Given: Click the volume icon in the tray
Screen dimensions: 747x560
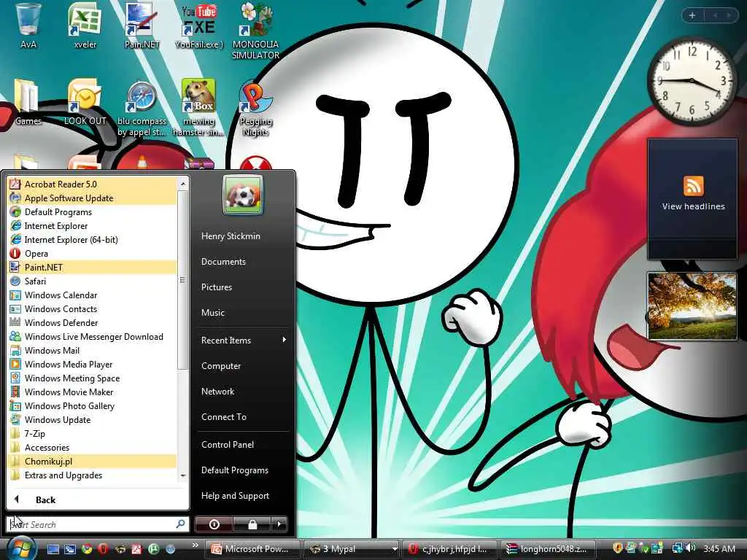Looking at the screenshot, I should click(x=692, y=548).
